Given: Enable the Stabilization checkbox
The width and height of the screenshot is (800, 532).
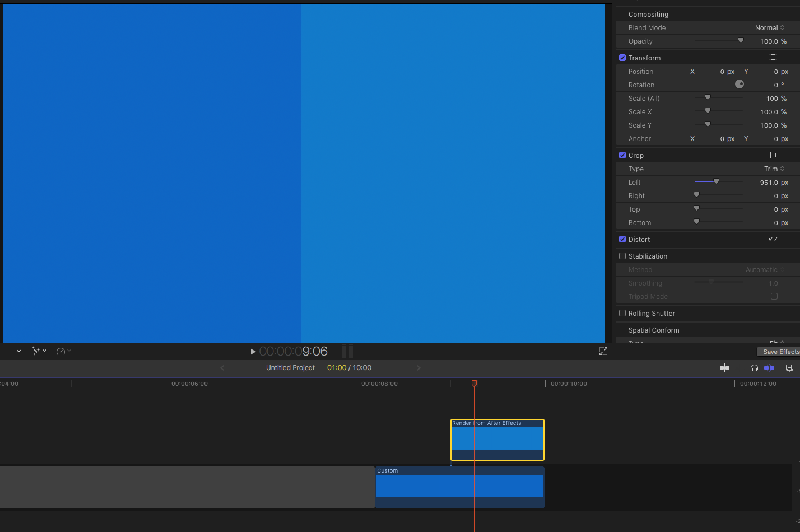Looking at the screenshot, I should coord(622,256).
